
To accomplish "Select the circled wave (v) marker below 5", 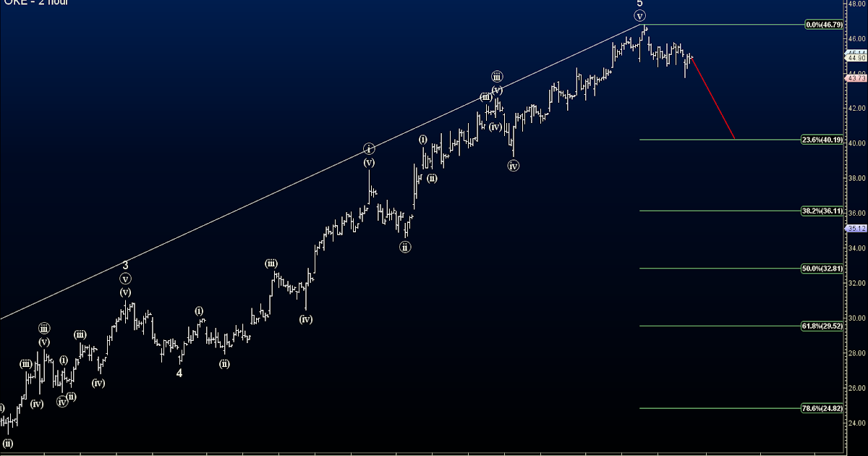I will tap(639, 16).
